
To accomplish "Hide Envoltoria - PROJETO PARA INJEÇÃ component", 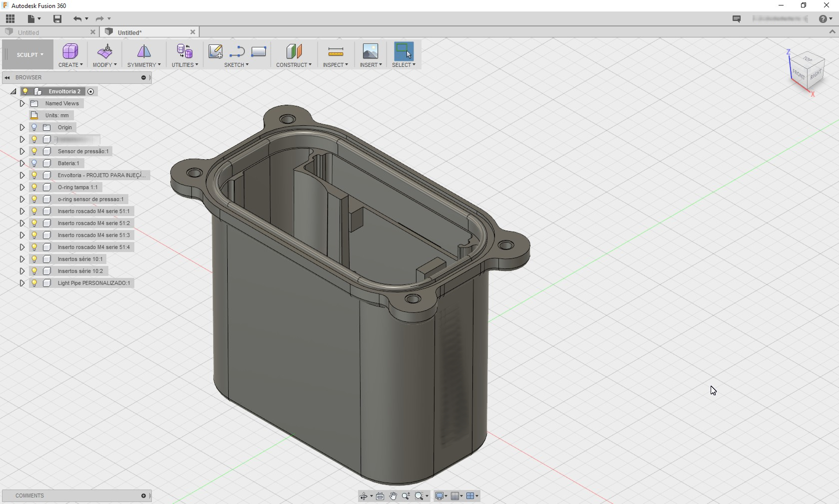I will tap(34, 175).
